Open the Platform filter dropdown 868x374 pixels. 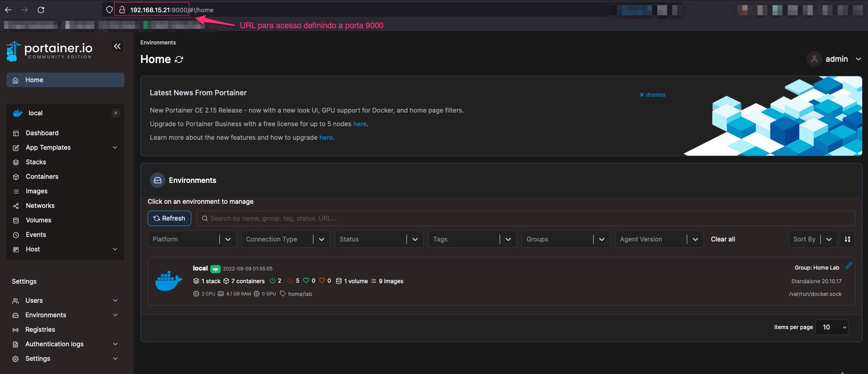(x=192, y=239)
